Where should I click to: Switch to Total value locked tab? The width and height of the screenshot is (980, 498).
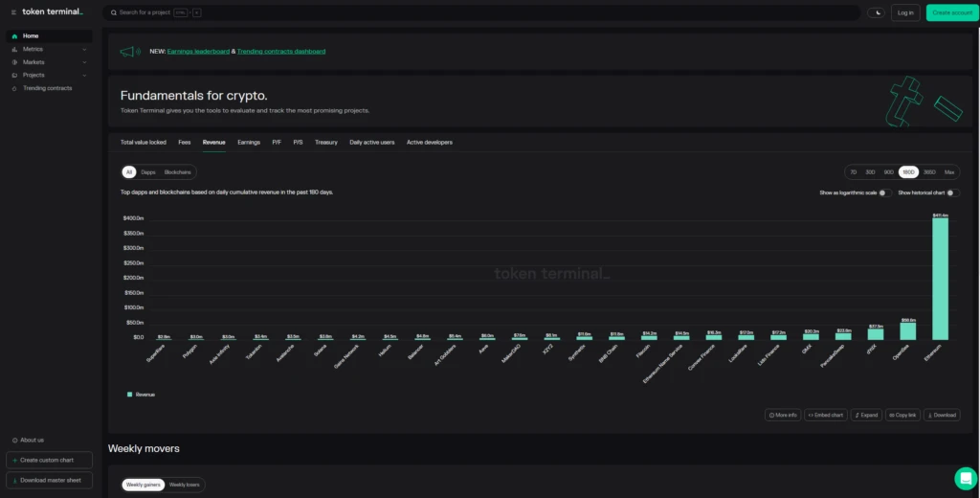144,143
